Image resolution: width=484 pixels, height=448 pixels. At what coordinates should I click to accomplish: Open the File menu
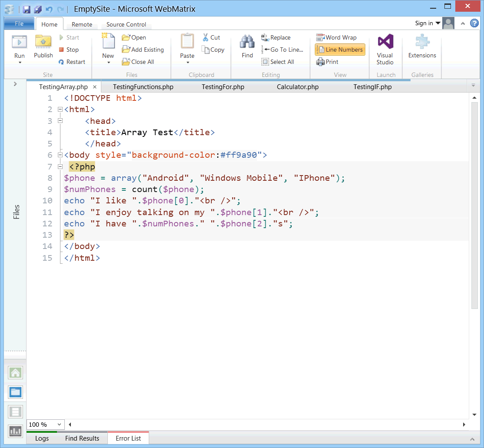(19, 23)
